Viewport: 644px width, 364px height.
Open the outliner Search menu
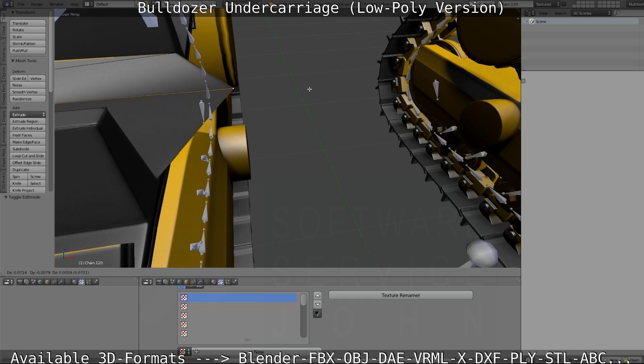pyautogui.click(x=560, y=13)
